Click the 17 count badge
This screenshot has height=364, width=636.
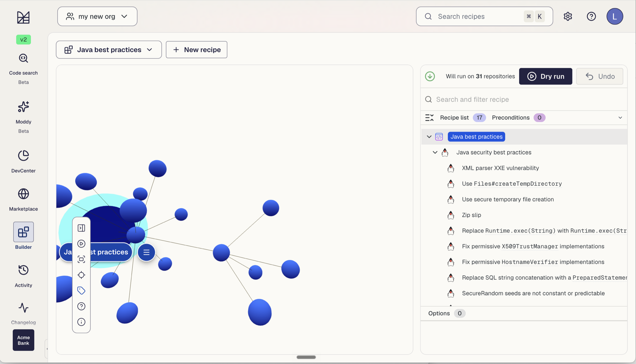click(479, 118)
